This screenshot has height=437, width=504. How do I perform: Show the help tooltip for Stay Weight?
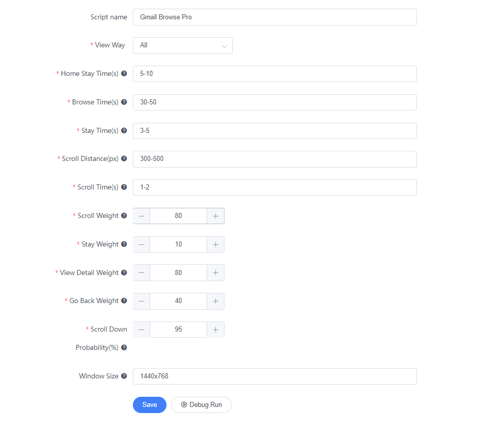124,244
